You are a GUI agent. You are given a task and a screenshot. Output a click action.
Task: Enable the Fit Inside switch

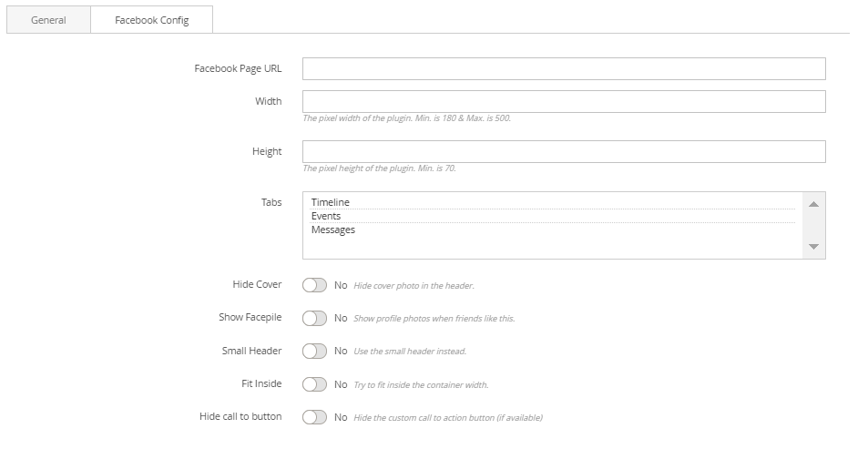(x=314, y=384)
